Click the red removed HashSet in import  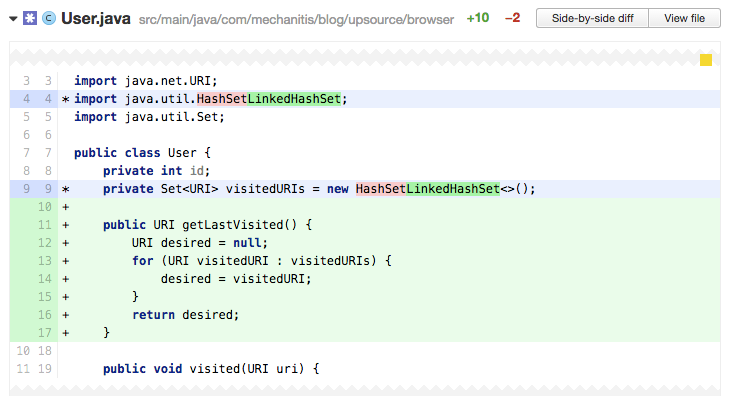pos(222,99)
